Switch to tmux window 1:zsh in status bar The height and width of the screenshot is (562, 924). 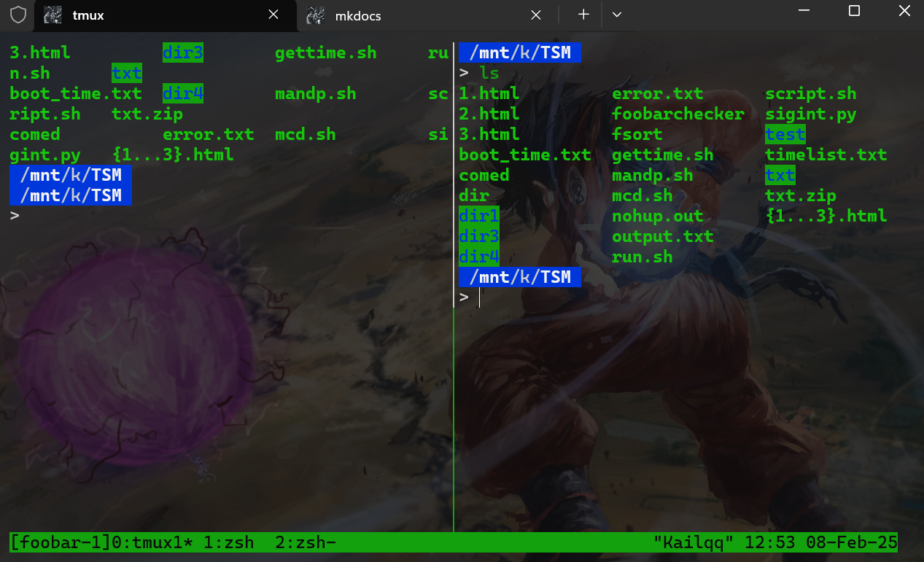[228, 542]
